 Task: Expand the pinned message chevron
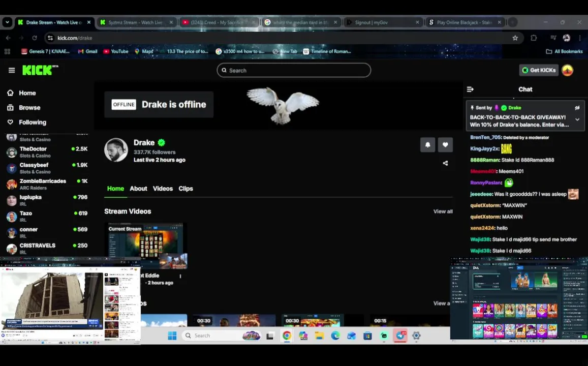577,119
